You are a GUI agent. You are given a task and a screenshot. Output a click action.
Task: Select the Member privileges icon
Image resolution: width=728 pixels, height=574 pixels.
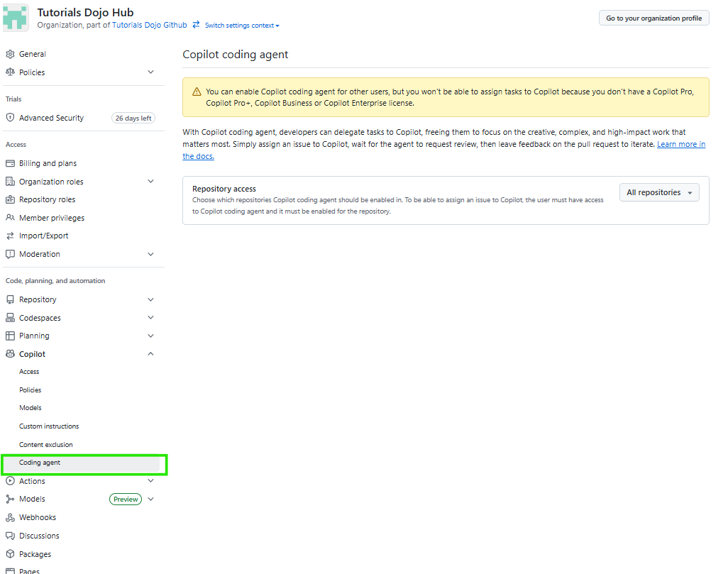10,217
